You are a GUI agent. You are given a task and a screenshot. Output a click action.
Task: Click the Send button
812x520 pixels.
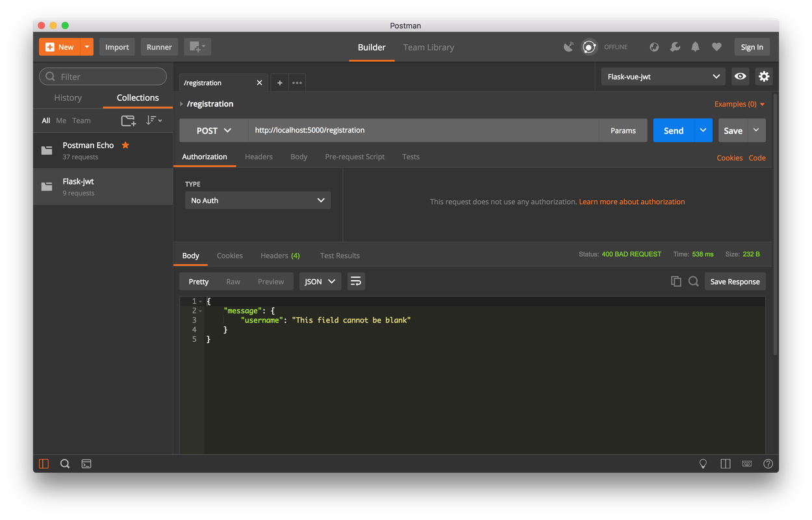[674, 131]
